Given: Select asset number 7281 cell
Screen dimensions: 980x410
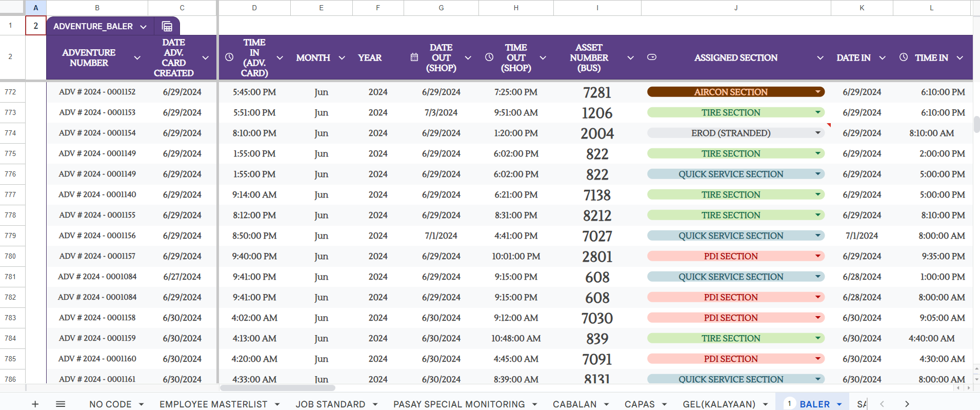Looking at the screenshot, I should 597,92.
